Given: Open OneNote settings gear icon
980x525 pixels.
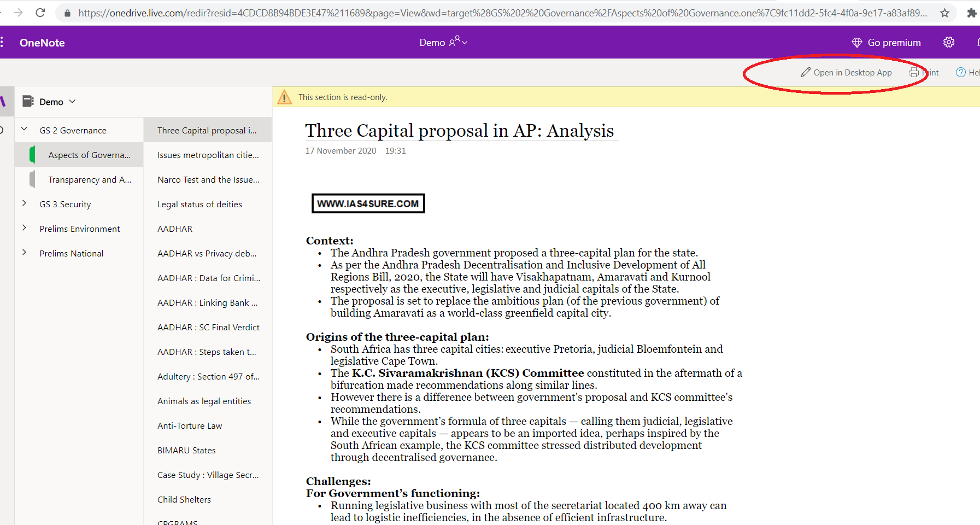Looking at the screenshot, I should (x=949, y=43).
